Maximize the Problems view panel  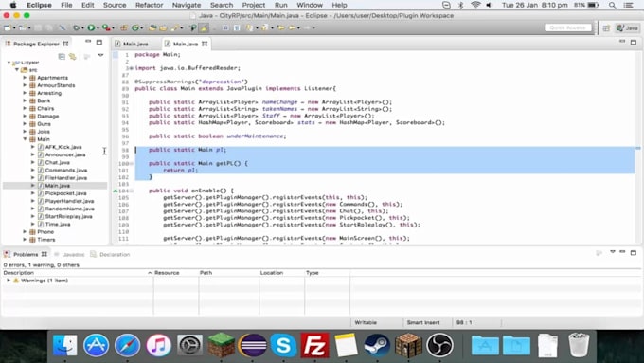634,252
